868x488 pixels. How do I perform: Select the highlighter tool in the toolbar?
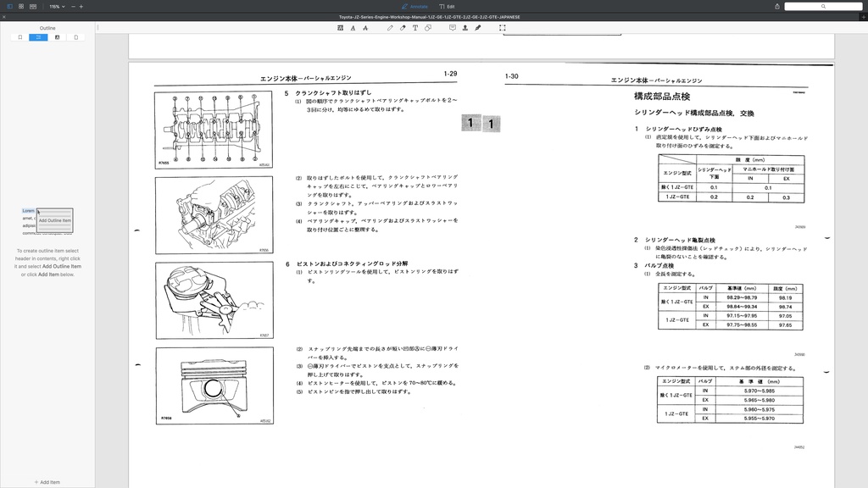403,28
